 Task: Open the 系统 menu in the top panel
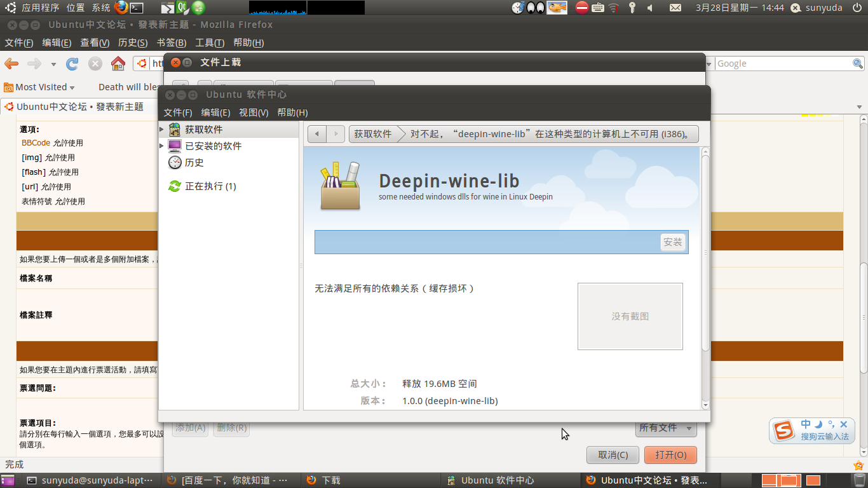tap(101, 8)
